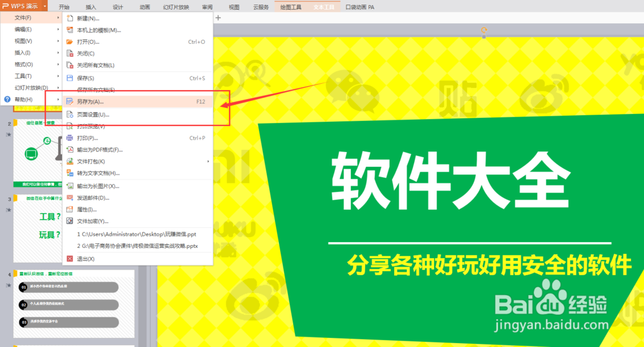Image resolution: width=644 pixels, height=347 pixels.
Task: Open recent file 终极微信运营实战攻略.pptx
Action: click(x=138, y=246)
